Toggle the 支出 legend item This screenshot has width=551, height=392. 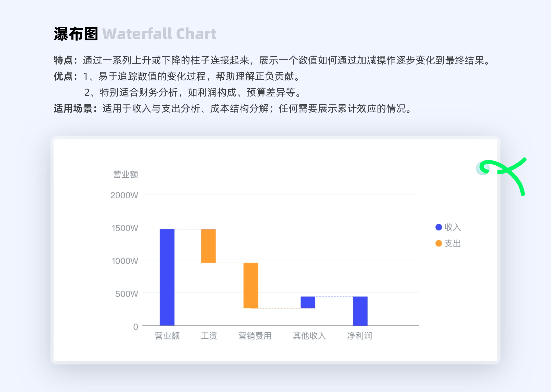point(448,243)
